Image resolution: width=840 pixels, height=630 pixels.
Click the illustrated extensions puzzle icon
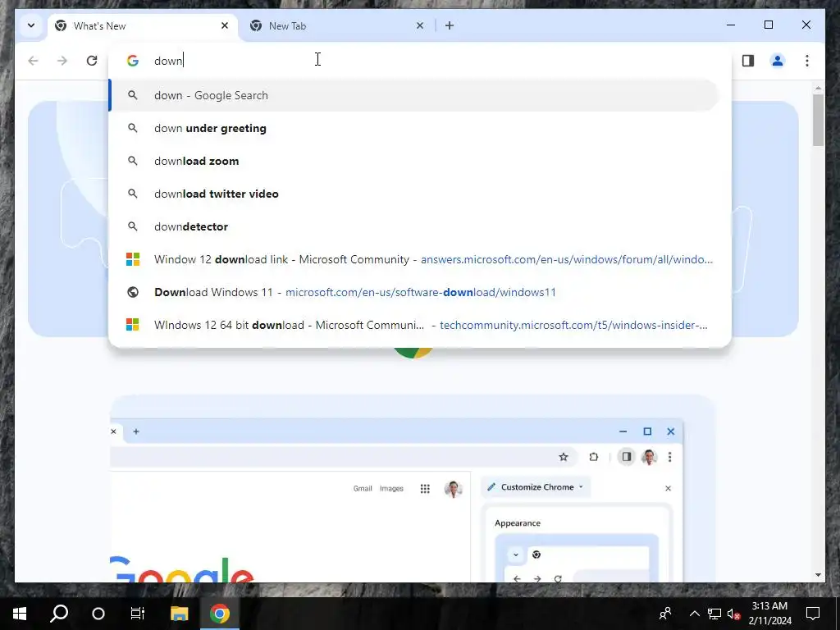coord(594,457)
